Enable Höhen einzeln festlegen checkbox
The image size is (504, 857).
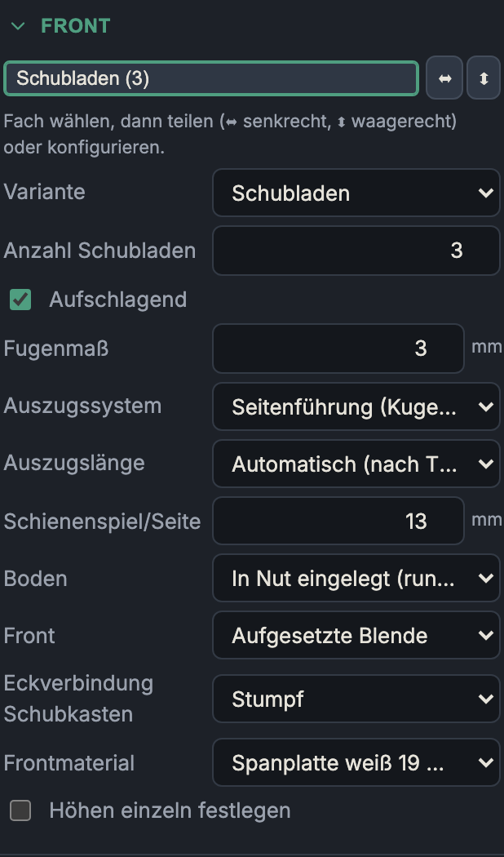coord(20,810)
